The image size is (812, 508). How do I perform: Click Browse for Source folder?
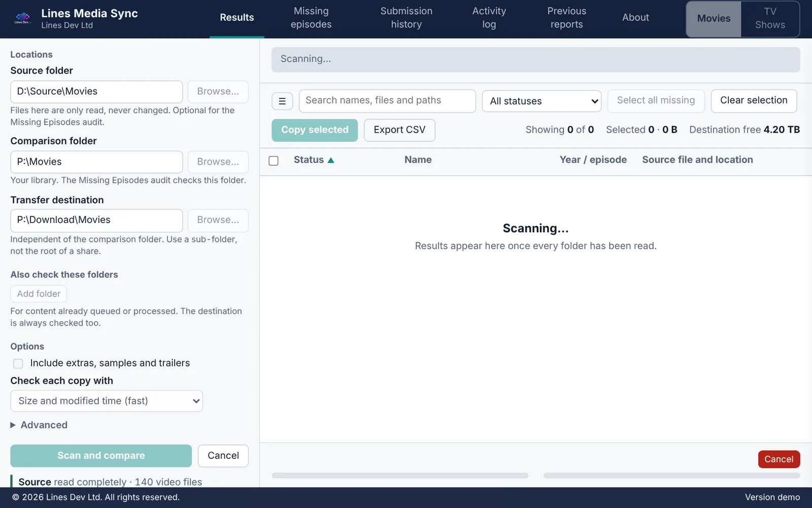218,91
